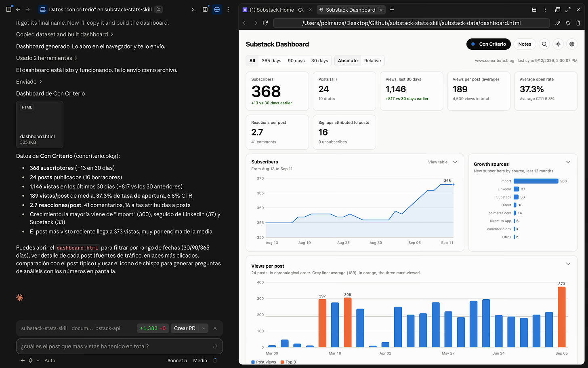Click the globe browser icon in chat header

point(217,9)
